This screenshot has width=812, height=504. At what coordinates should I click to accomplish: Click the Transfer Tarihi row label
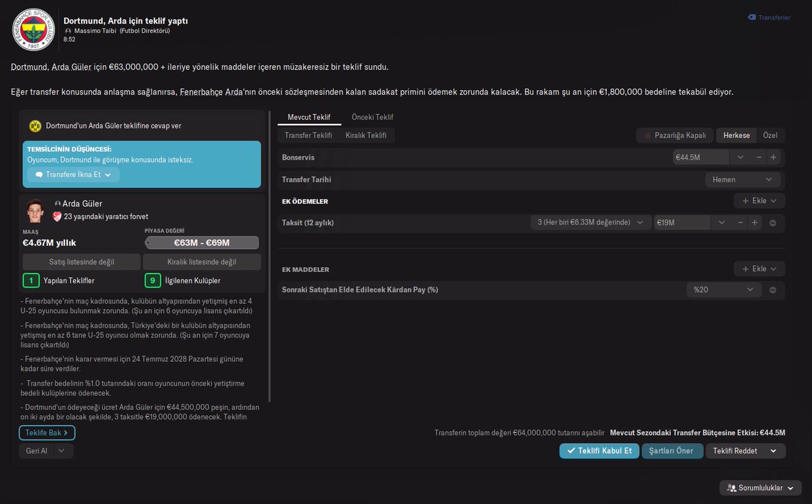(x=307, y=180)
